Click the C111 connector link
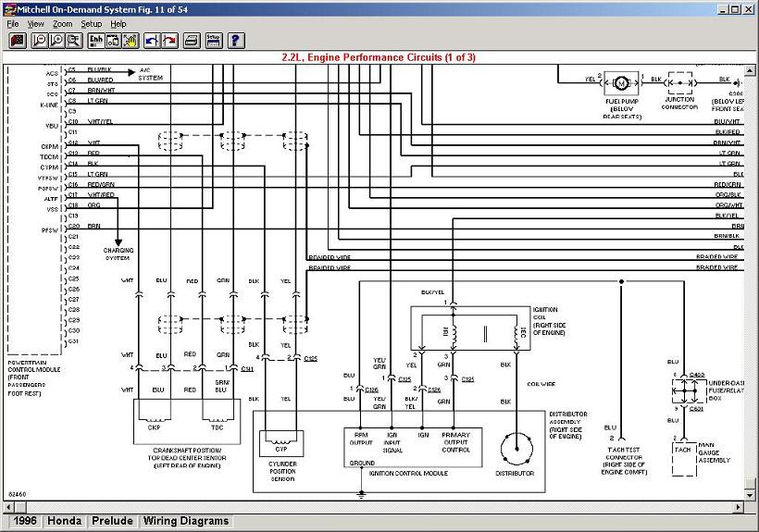This screenshot has height=532, width=759. [247, 369]
